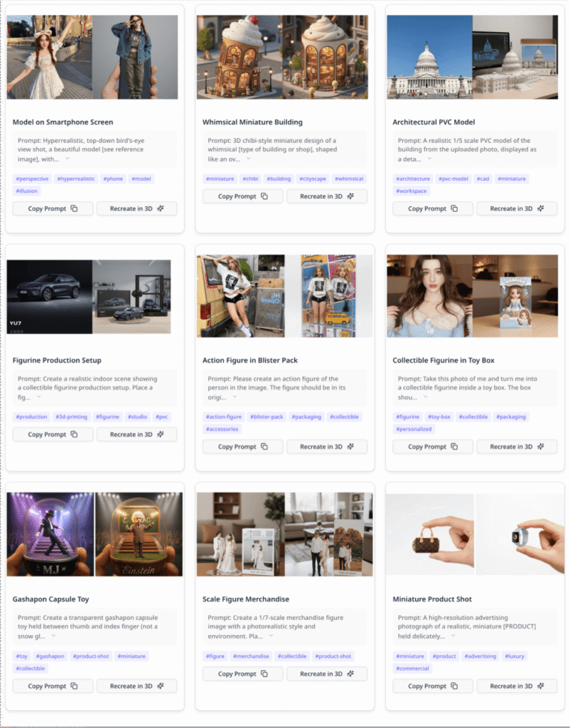
Task: Select the #chibi tag
Action: tap(250, 179)
